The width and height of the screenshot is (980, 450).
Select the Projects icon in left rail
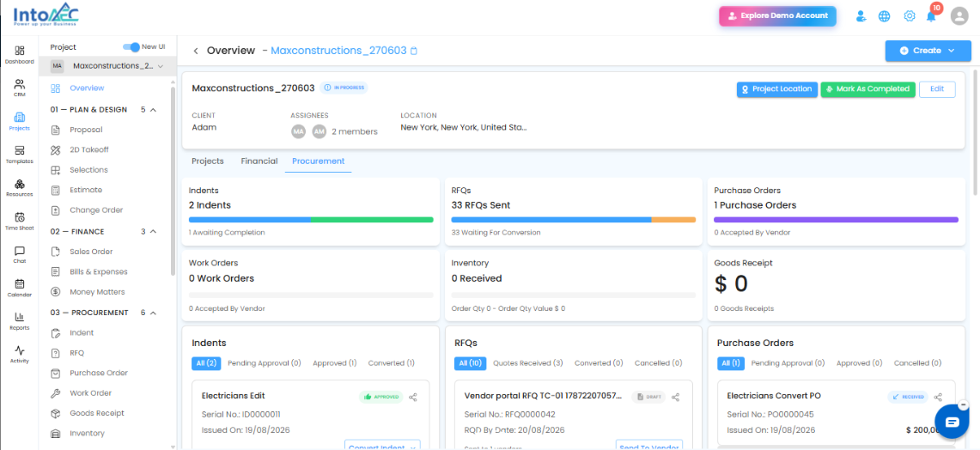click(20, 121)
